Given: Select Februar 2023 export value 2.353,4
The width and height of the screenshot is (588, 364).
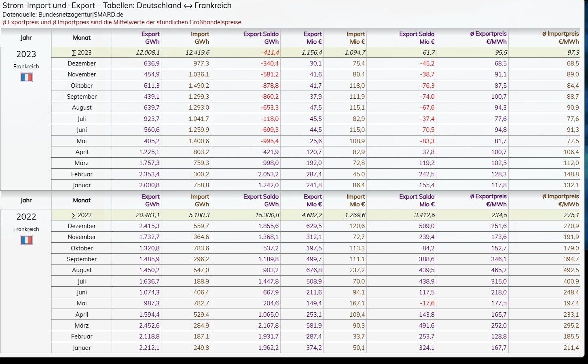Looking at the screenshot, I should pyautogui.click(x=149, y=174).
